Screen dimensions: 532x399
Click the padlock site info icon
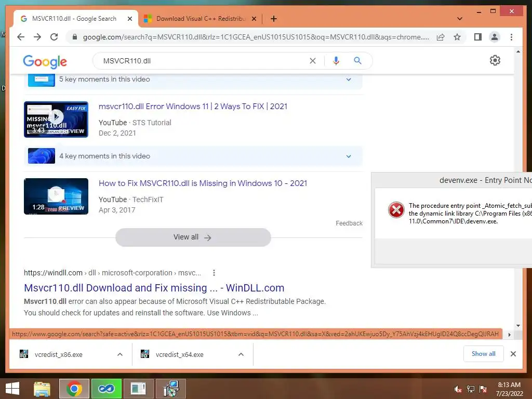pos(75,37)
